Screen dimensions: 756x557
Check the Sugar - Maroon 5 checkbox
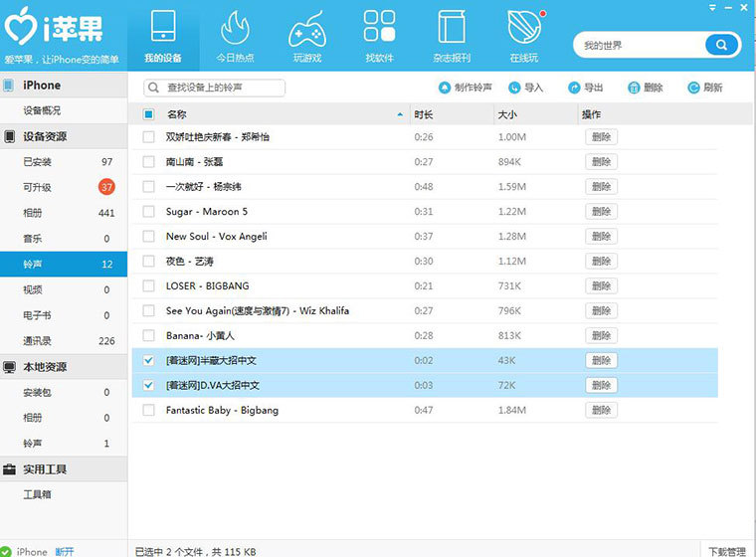148,211
